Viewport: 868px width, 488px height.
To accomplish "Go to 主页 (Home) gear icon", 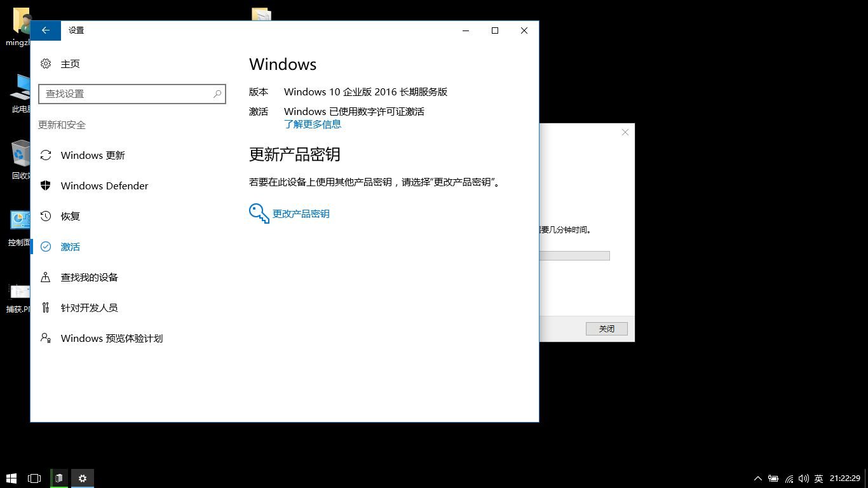I will tap(46, 64).
